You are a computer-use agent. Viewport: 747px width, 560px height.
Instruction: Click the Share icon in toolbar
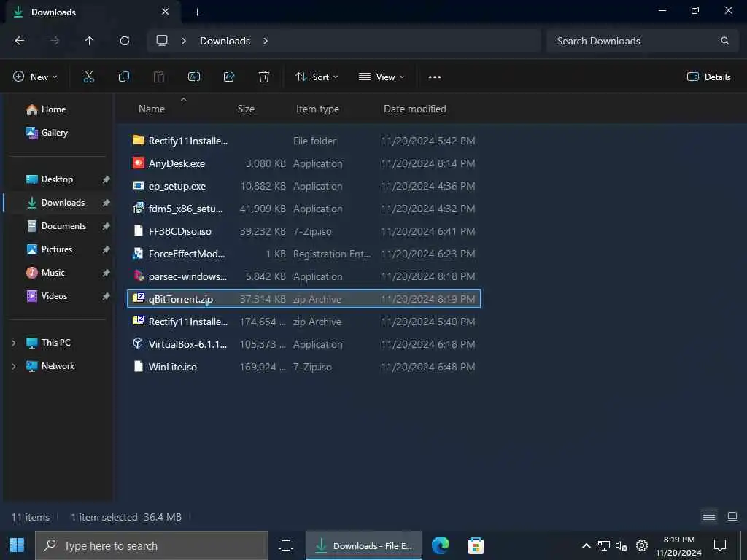pos(229,77)
